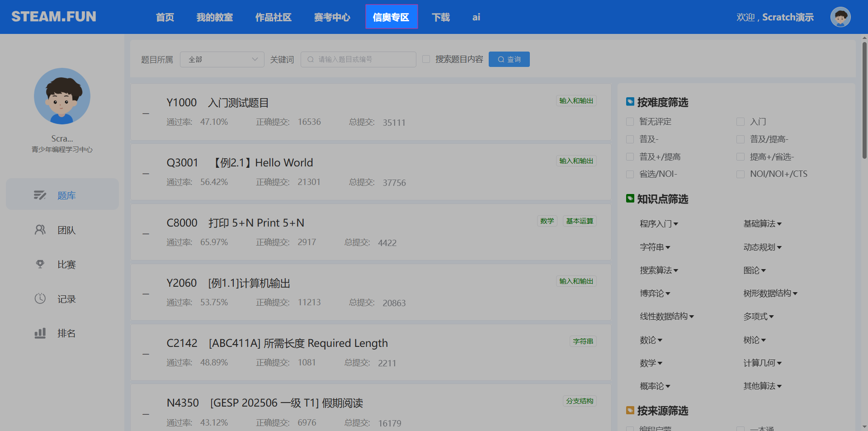Expand the 搜索算法 knowledge category
Image resolution: width=868 pixels, height=431 pixels.
click(x=659, y=270)
